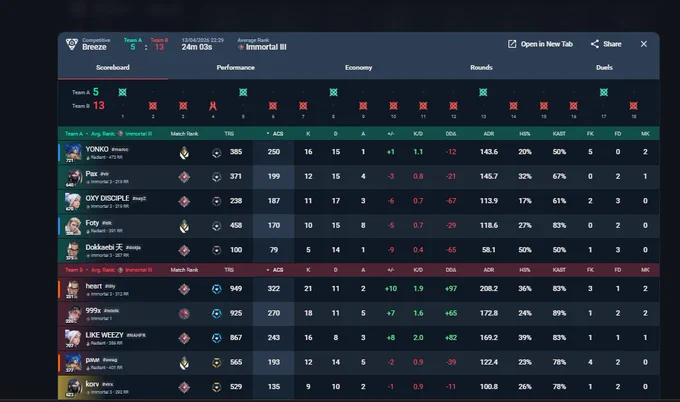Click the Share button

606,44
